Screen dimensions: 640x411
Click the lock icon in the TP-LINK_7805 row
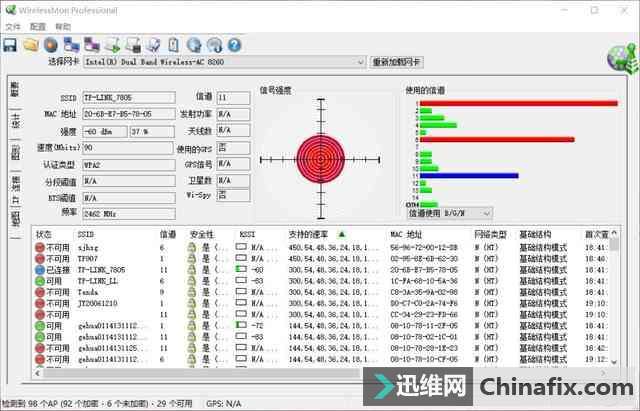click(x=190, y=270)
